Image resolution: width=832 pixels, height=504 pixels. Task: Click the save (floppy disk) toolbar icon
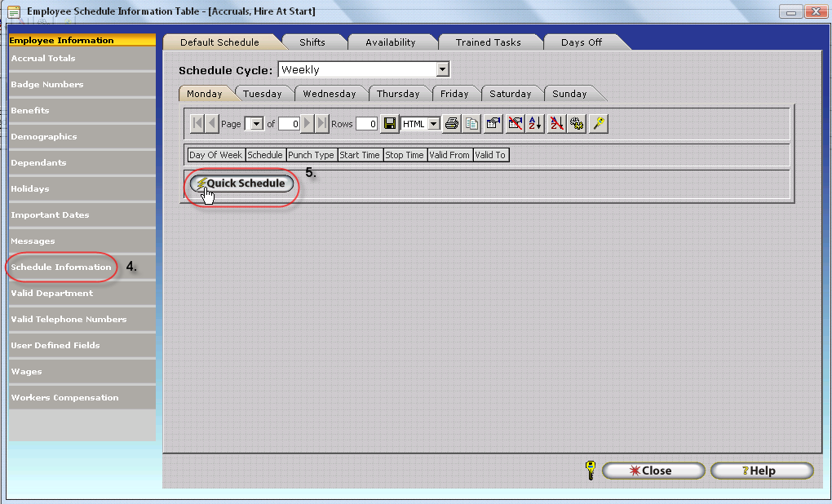tap(390, 124)
